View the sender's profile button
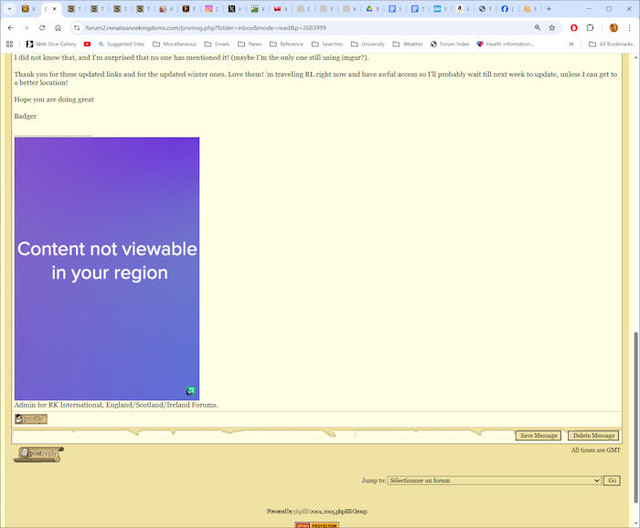The height and width of the screenshot is (528, 640). point(31,419)
